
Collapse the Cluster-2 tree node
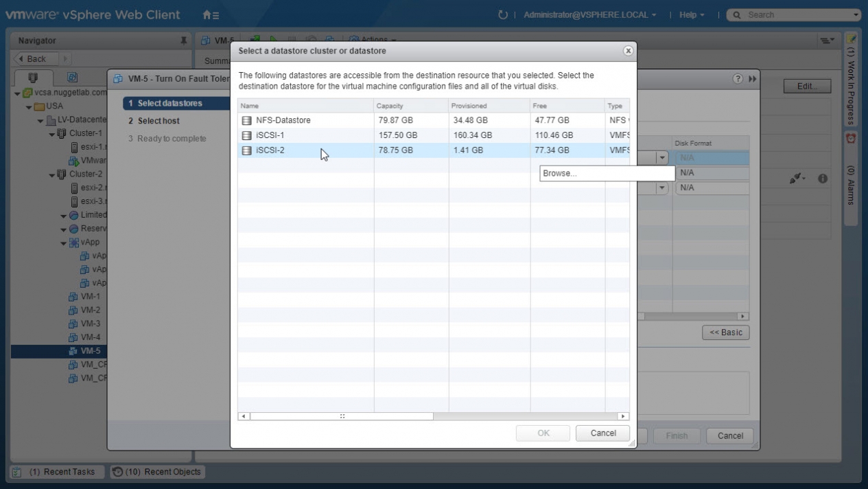52,174
